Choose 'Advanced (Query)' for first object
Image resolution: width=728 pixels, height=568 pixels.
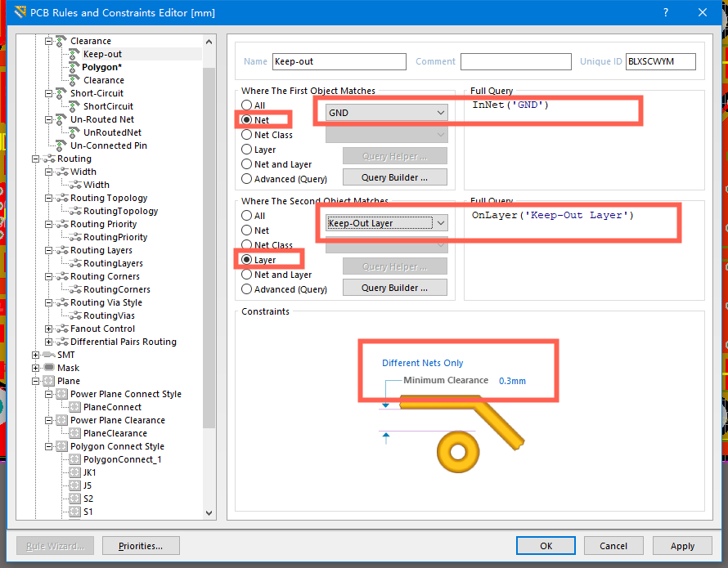pos(247,179)
